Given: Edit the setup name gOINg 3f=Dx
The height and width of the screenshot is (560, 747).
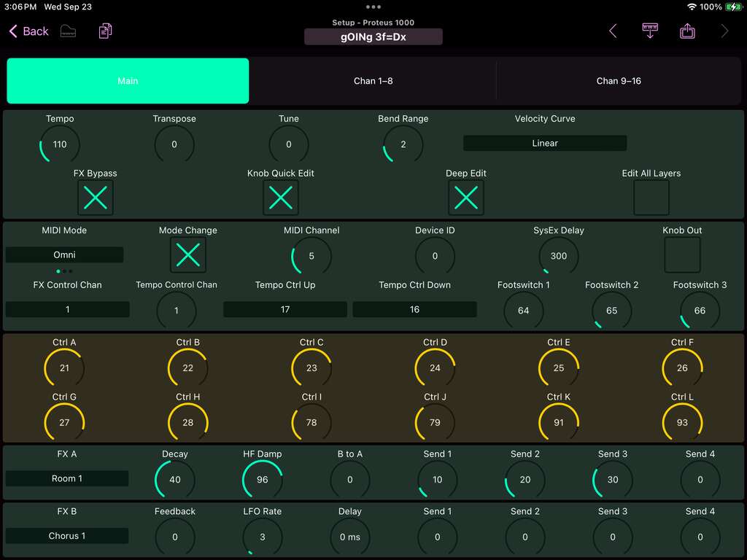Looking at the screenshot, I should coord(373,36).
